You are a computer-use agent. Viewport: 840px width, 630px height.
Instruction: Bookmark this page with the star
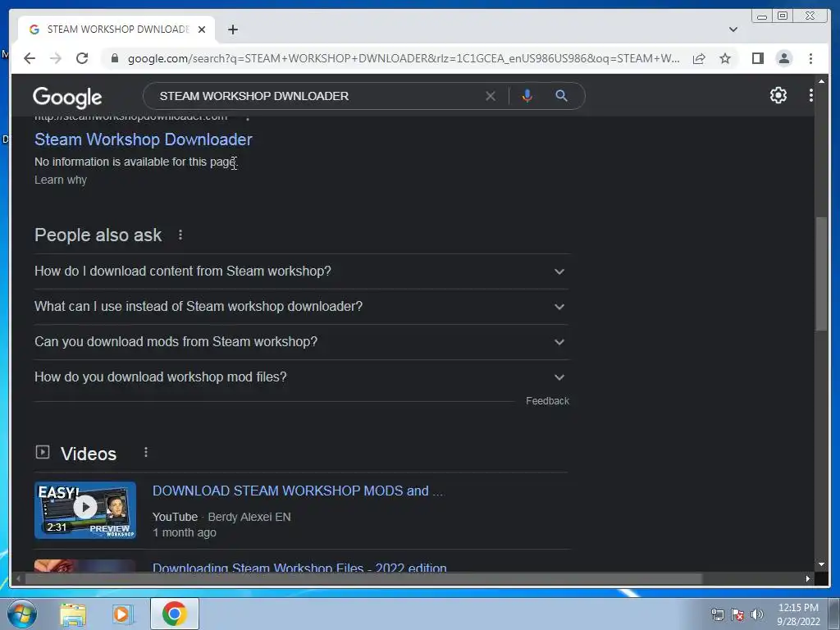tap(725, 58)
